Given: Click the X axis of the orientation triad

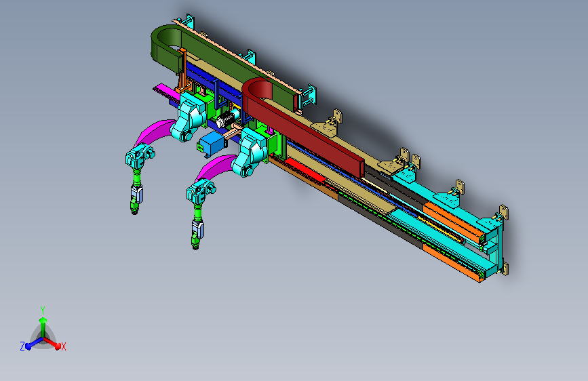Looking at the screenshot, I should (x=52, y=343).
